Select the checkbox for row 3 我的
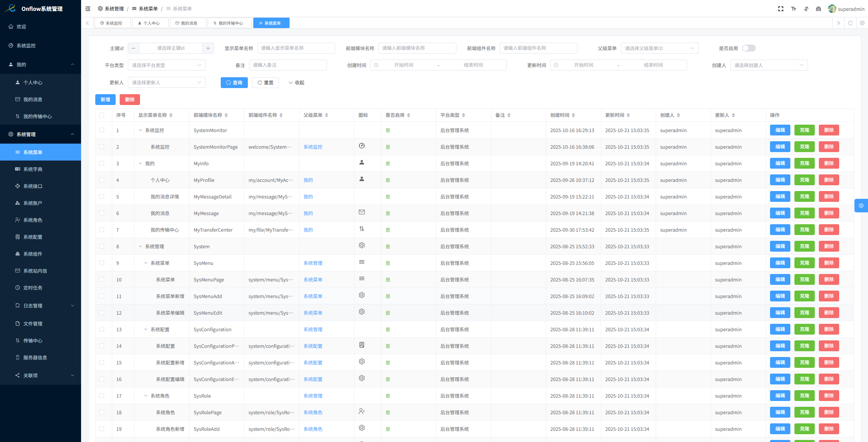Viewport: 868px width, 442px height. (102, 163)
